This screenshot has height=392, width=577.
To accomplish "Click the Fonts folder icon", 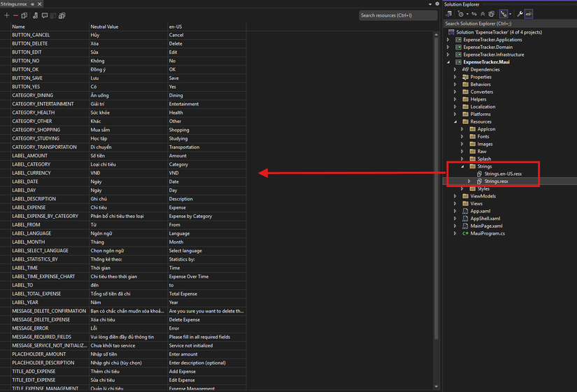I will tap(473, 136).
